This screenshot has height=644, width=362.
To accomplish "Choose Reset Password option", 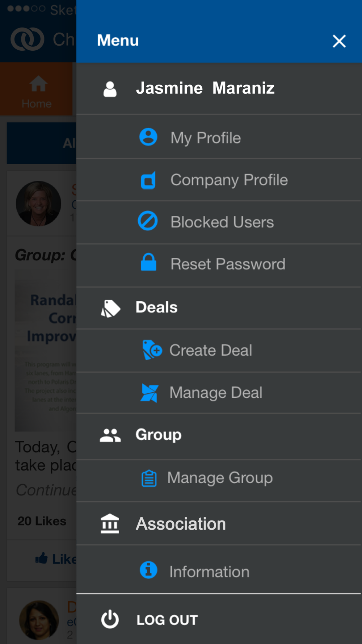I will [228, 264].
